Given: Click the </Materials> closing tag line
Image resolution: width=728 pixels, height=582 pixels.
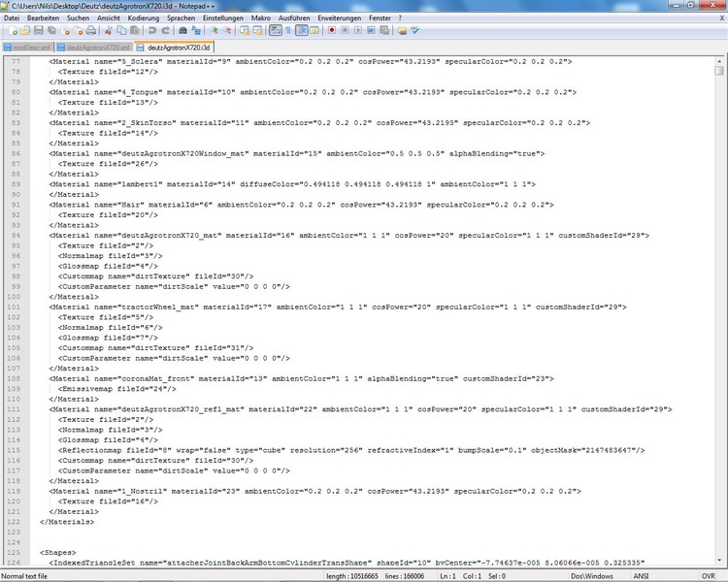Looking at the screenshot, I should tap(67, 522).
